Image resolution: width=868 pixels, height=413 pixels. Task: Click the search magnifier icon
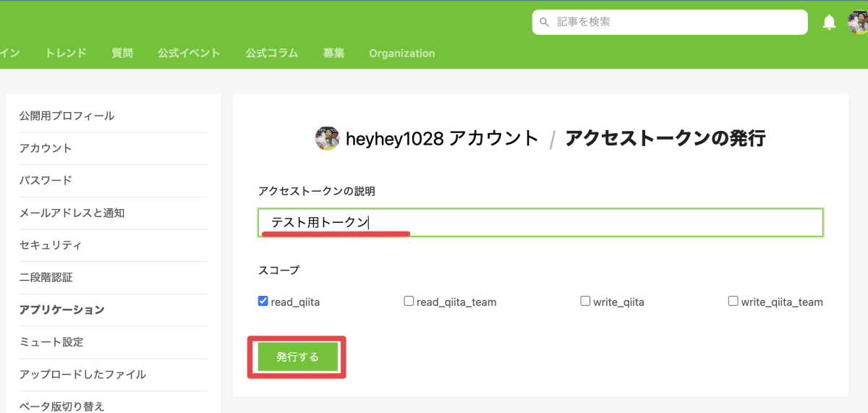(x=545, y=22)
